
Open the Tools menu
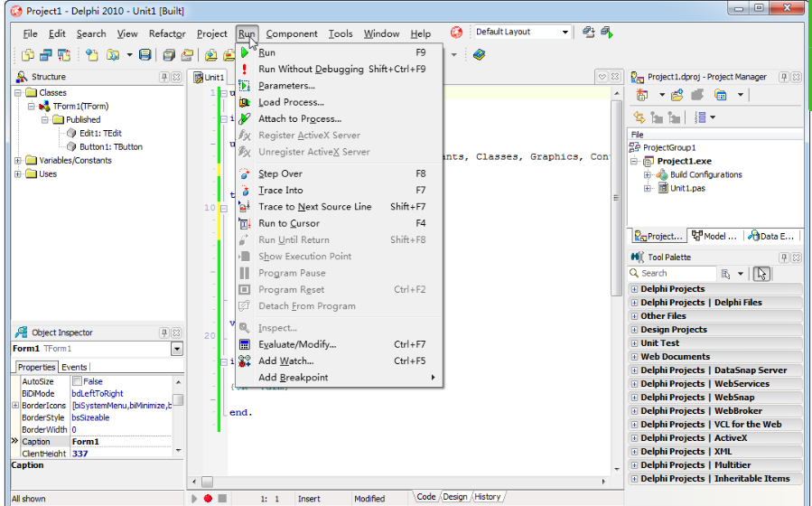click(341, 33)
